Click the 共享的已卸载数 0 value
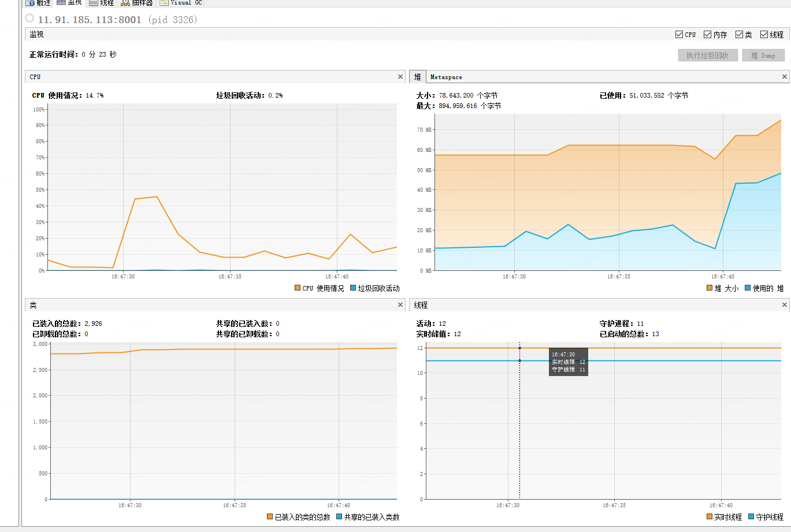Screen dimensions: 791x532 [x=277, y=334]
